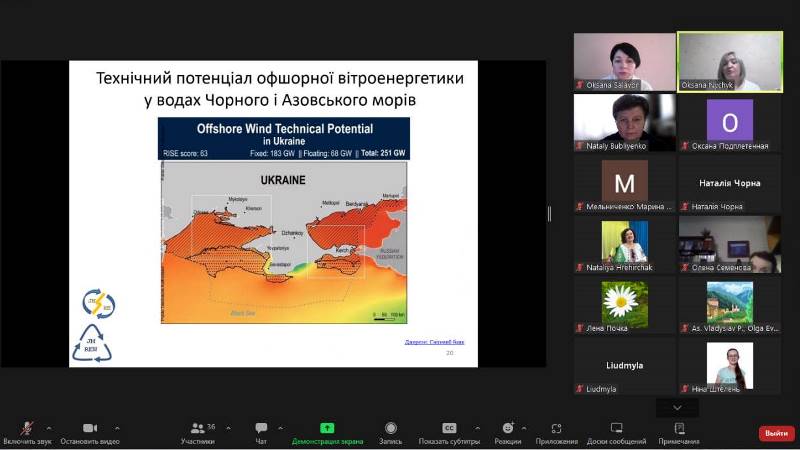Stop video using Остановить видео camera icon
Screen dimensions: 800x450
click(90, 428)
